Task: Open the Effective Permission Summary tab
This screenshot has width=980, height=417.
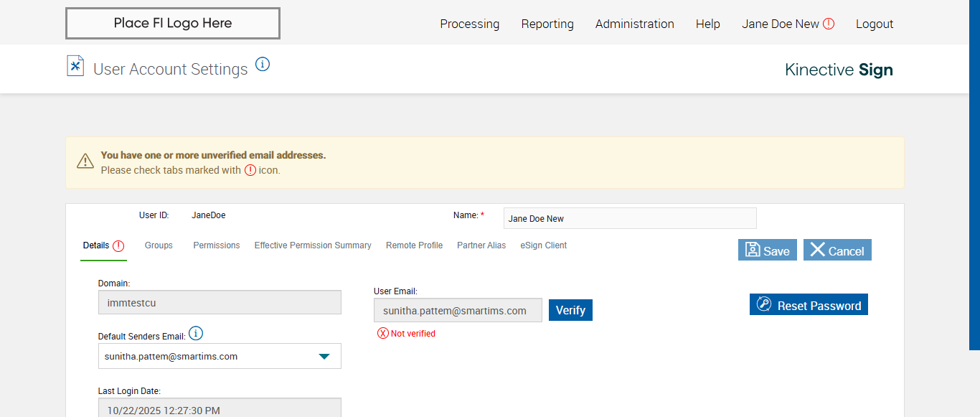Action: (313, 245)
